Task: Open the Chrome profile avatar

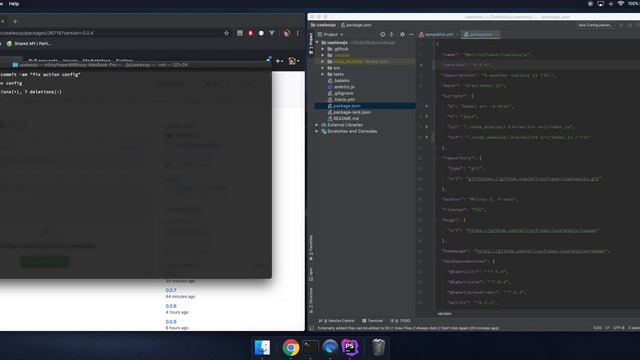Action: click(287, 33)
